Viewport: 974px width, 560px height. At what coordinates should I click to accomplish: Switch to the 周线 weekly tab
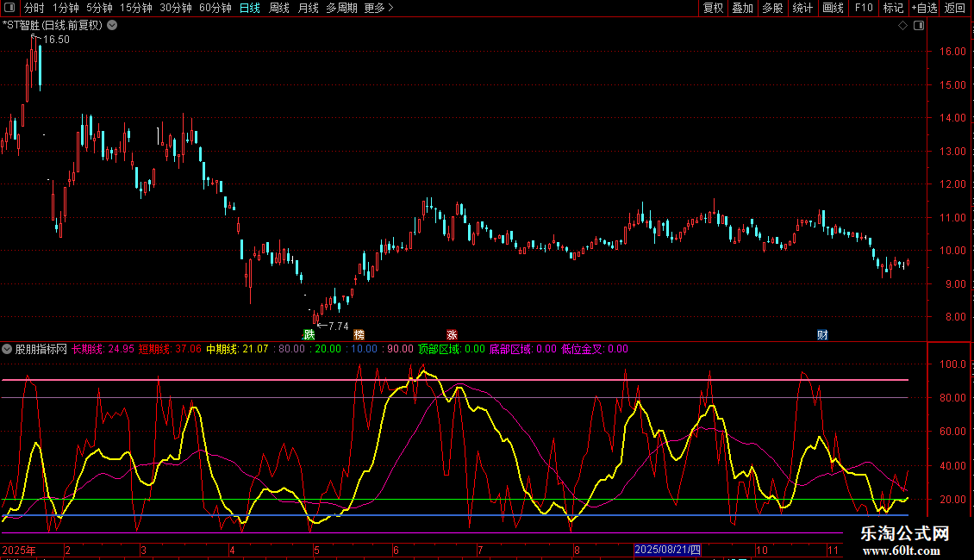(x=278, y=9)
